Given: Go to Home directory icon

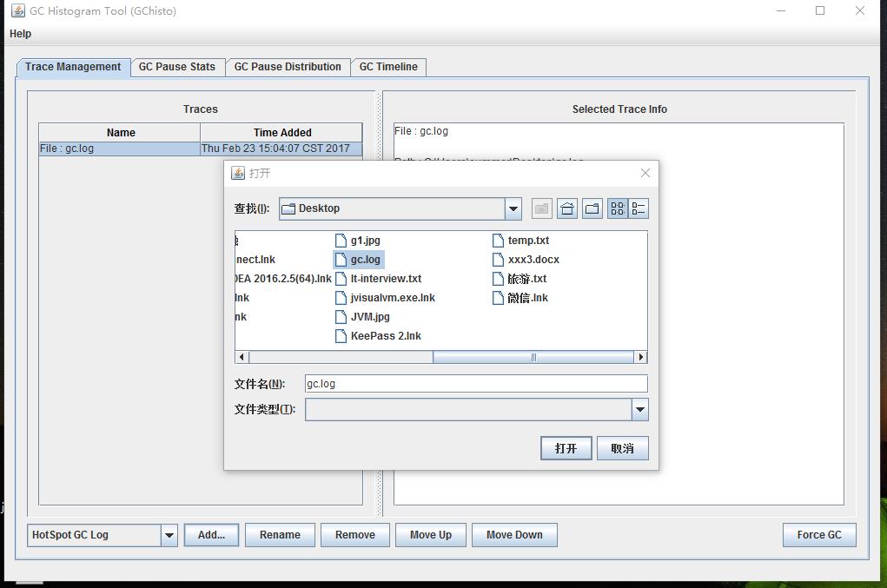Looking at the screenshot, I should coord(567,208).
